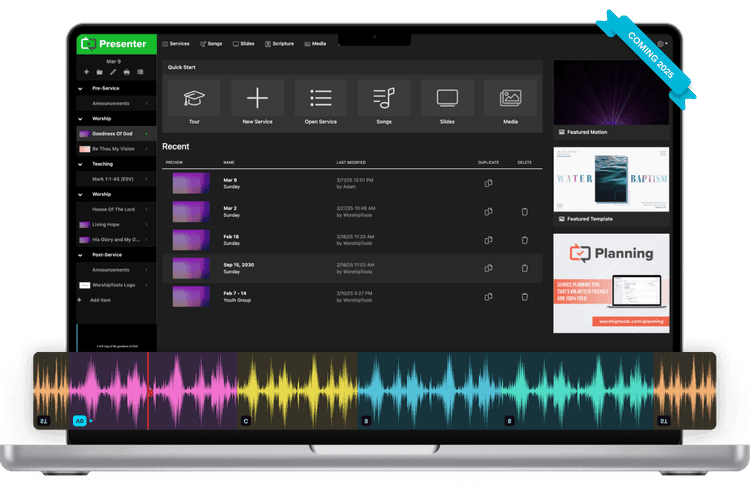Click the pencil edit icon in sidebar
The image size is (750, 498).
[x=112, y=72]
